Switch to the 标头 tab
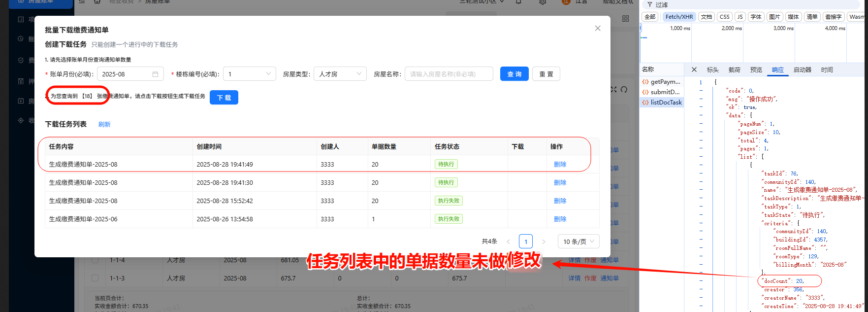The width and height of the screenshot is (868, 312). (712, 70)
